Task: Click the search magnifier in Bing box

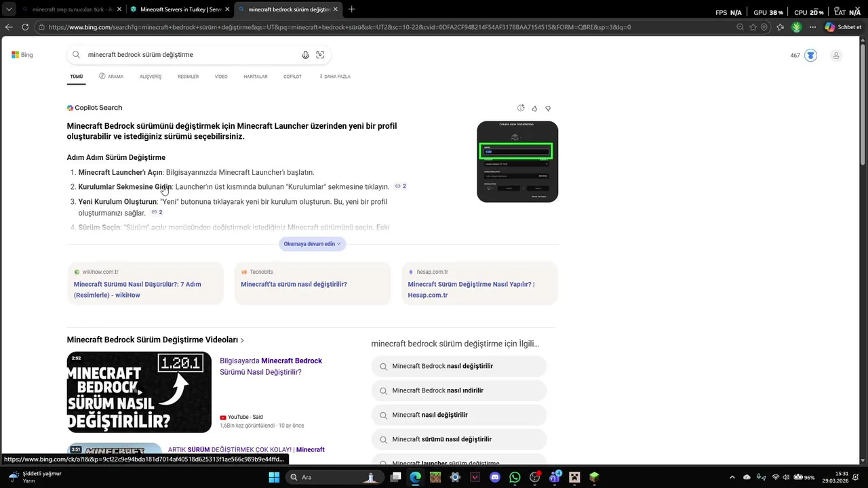Action: click(x=77, y=55)
